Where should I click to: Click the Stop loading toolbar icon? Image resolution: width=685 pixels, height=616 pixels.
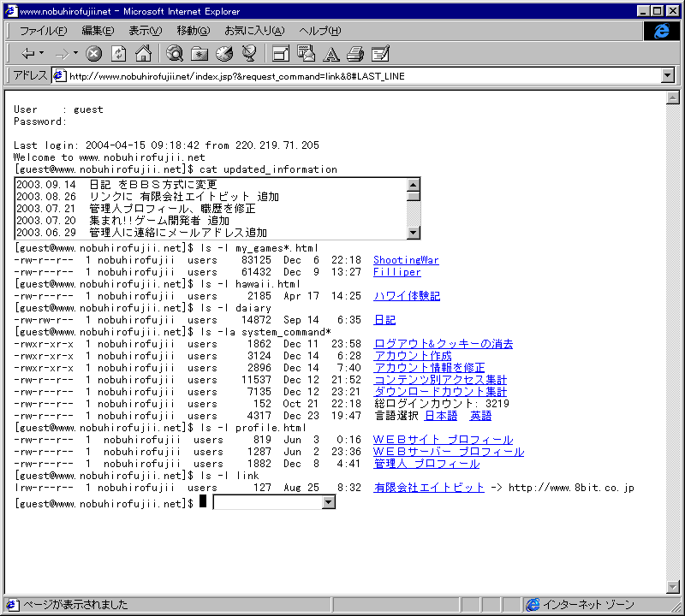[x=93, y=54]
